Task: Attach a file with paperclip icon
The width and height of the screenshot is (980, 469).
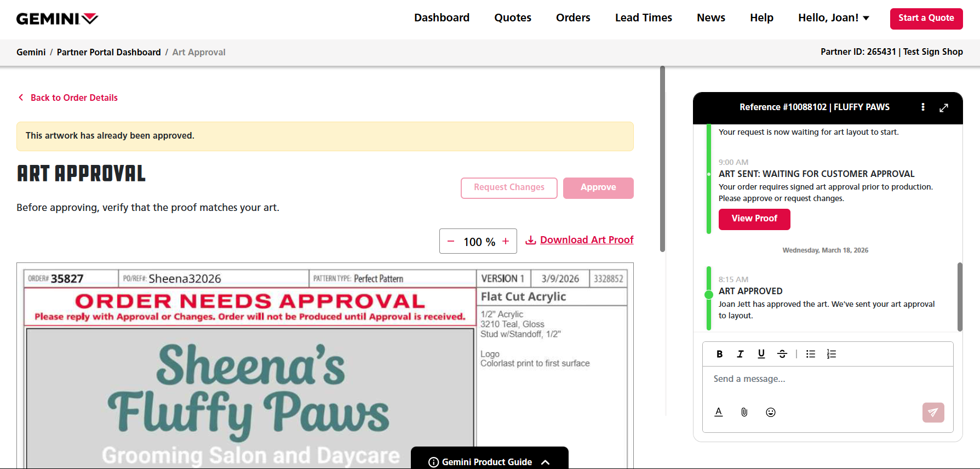Action: coord(744,412)
